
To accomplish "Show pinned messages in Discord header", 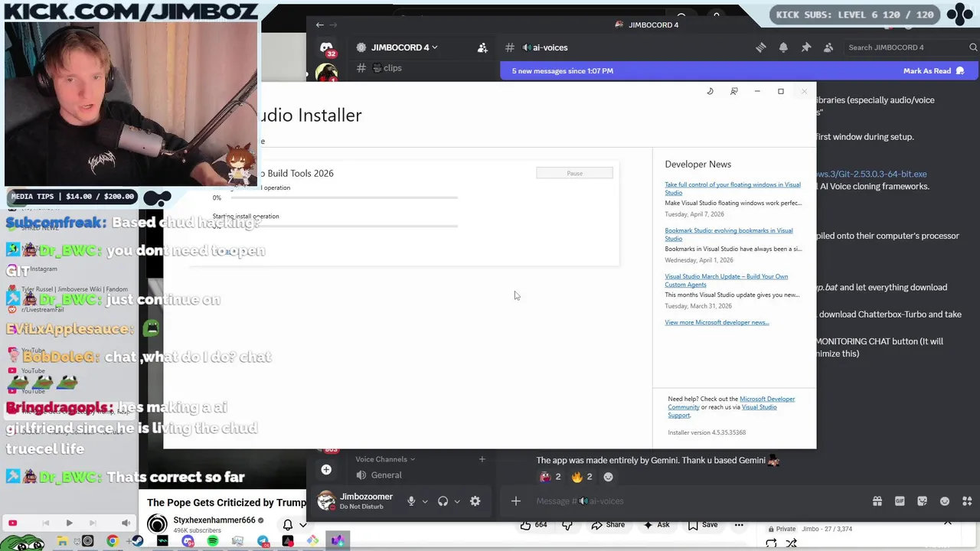I will [x=806, y=47].
